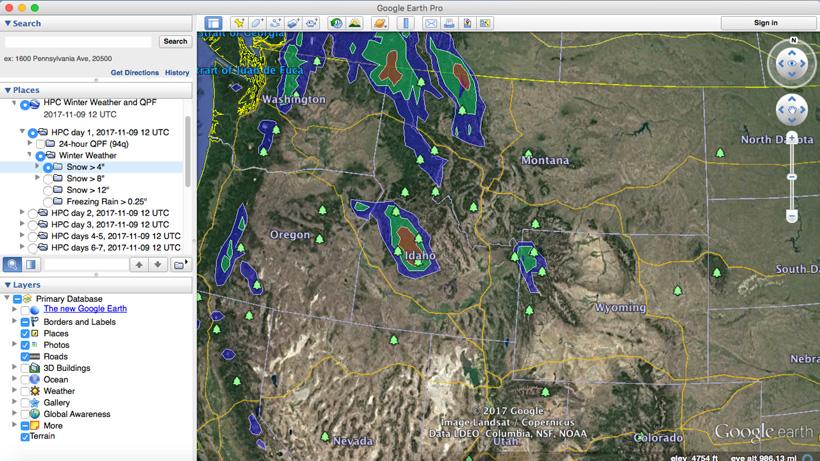This screenshot has width=820, height=461.
Task: Check the 3D Buildings layer
Action: click(26, 368)
